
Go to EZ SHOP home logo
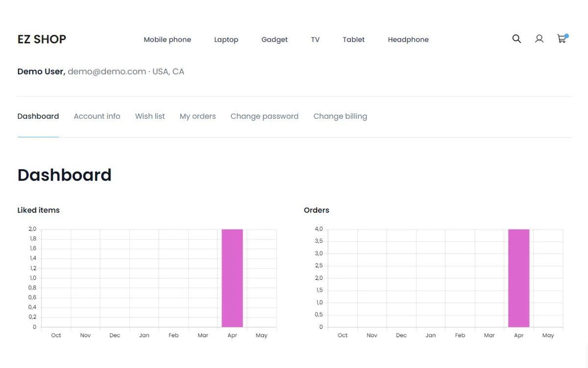(x=42, y=39)
